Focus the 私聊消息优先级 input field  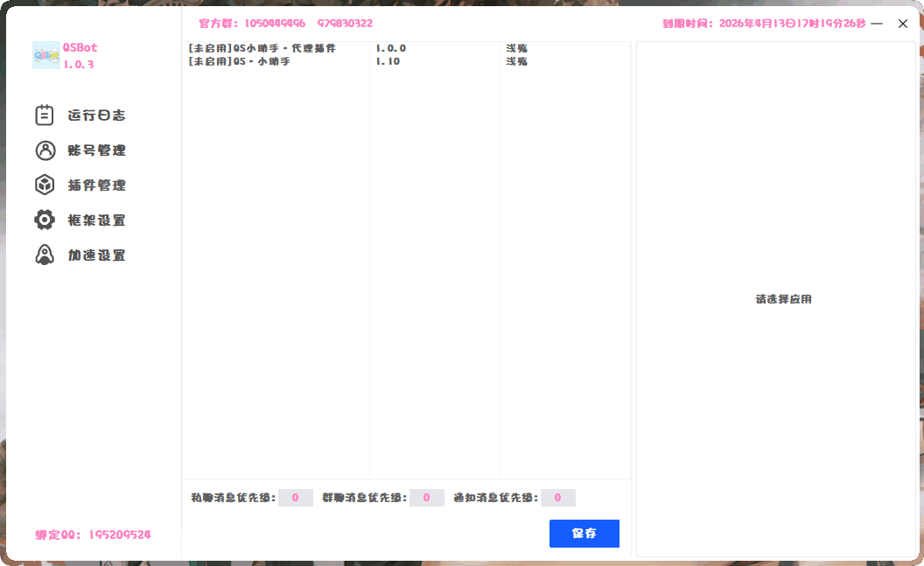click(296, 498)
